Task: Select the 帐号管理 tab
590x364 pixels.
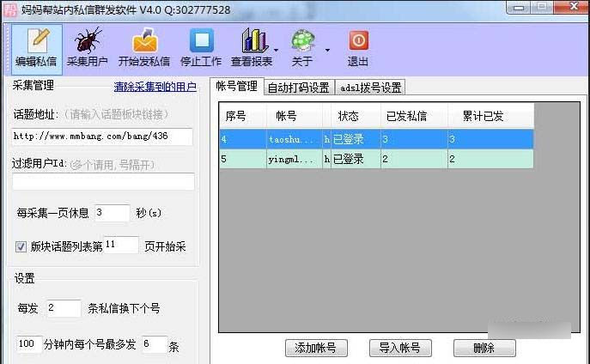Action: click(236, 87)
